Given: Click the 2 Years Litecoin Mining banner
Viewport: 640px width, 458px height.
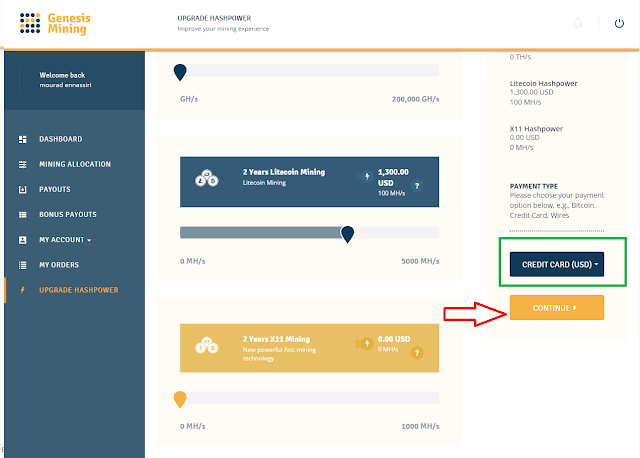Looking at the screenshot, I should point(309,182).
